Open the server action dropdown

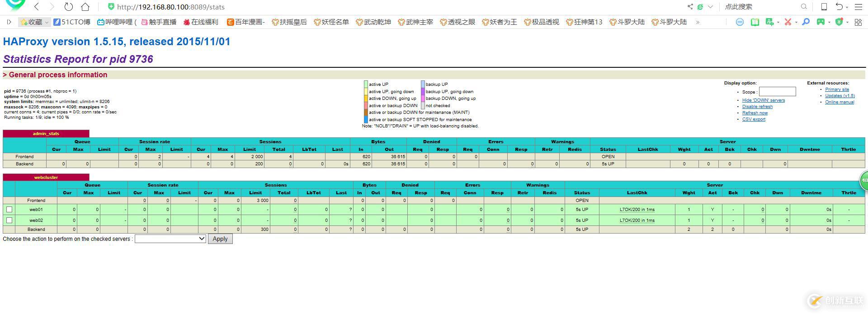pyautogui.click(x=170, y=239)
